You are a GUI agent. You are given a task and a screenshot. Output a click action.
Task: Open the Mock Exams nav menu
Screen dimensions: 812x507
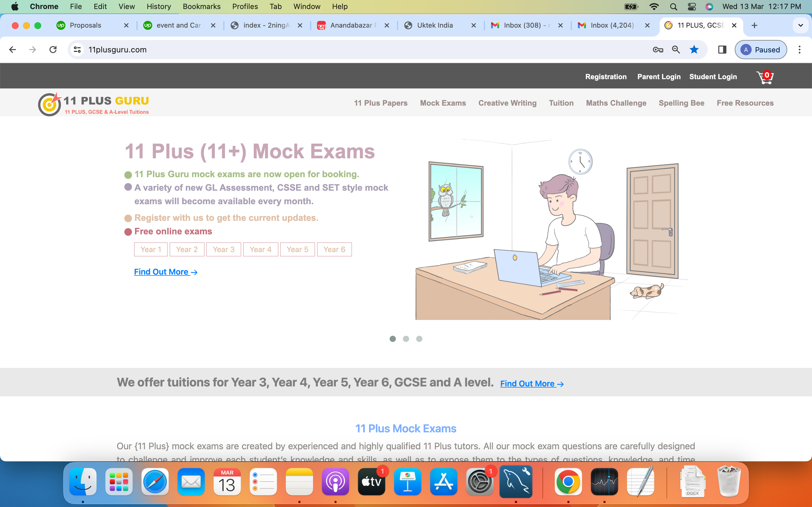443,103
